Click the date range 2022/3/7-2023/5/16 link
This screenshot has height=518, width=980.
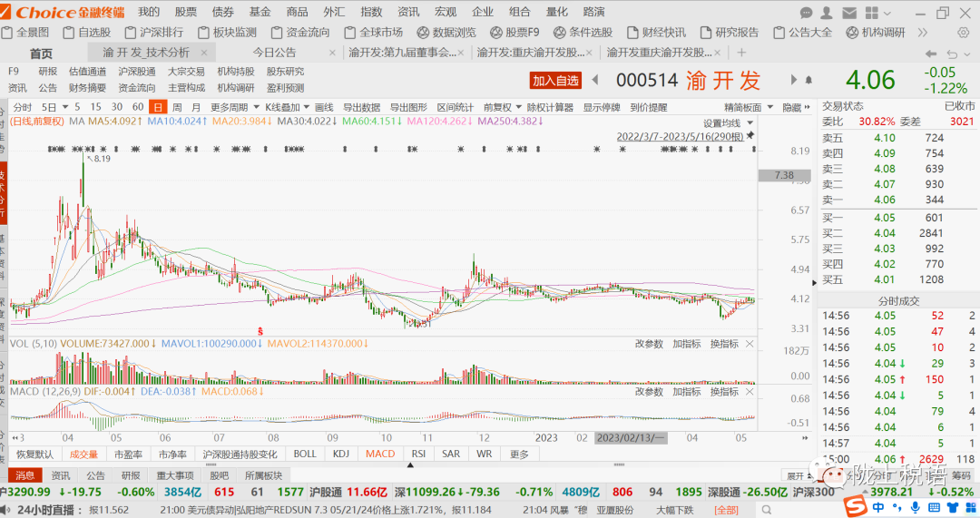tap(680, 136)
